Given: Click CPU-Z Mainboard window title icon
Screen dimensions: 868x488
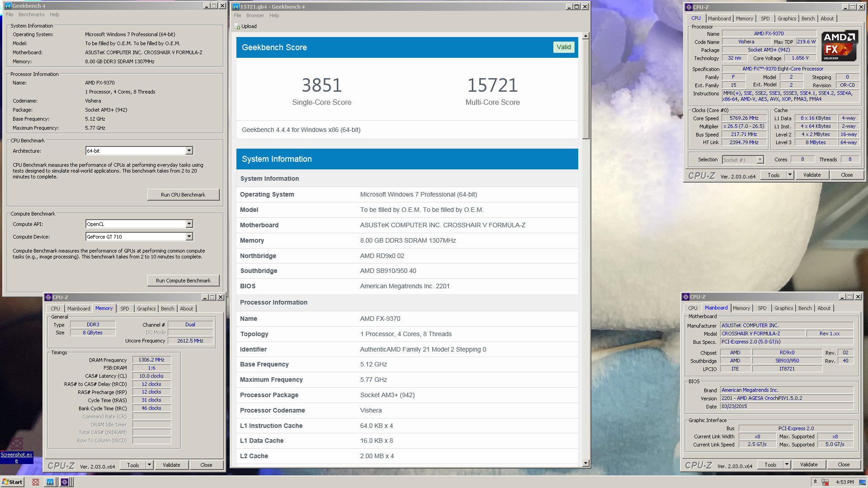Looking at the screenshot, I should [x=685, y=297].
